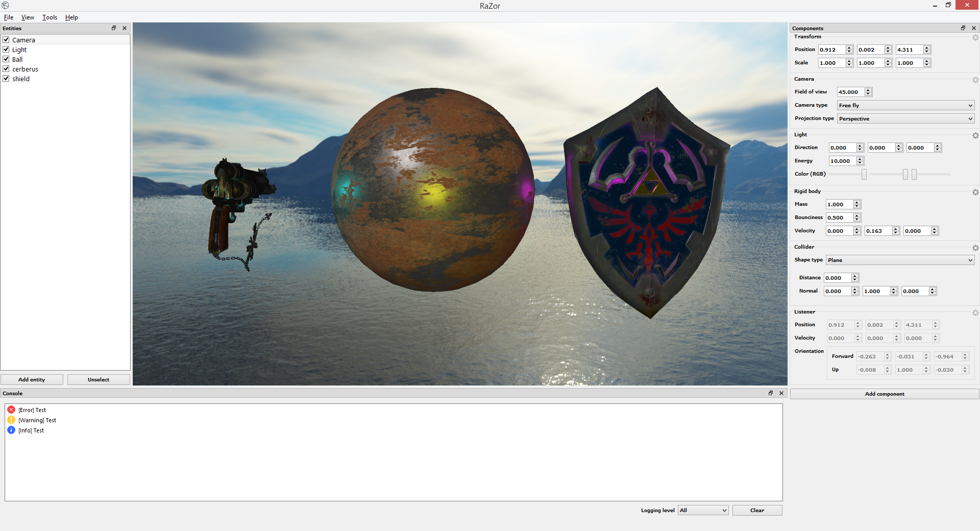Open the View menu
The height and width of the screenshot is (531, 980).
28,17
